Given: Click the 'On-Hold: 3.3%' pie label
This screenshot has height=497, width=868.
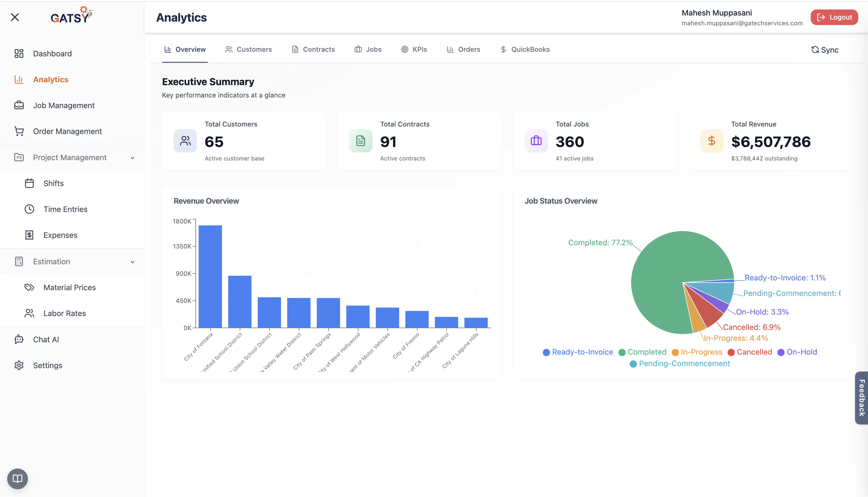Looking at the screenshot, I should [762, 312].
